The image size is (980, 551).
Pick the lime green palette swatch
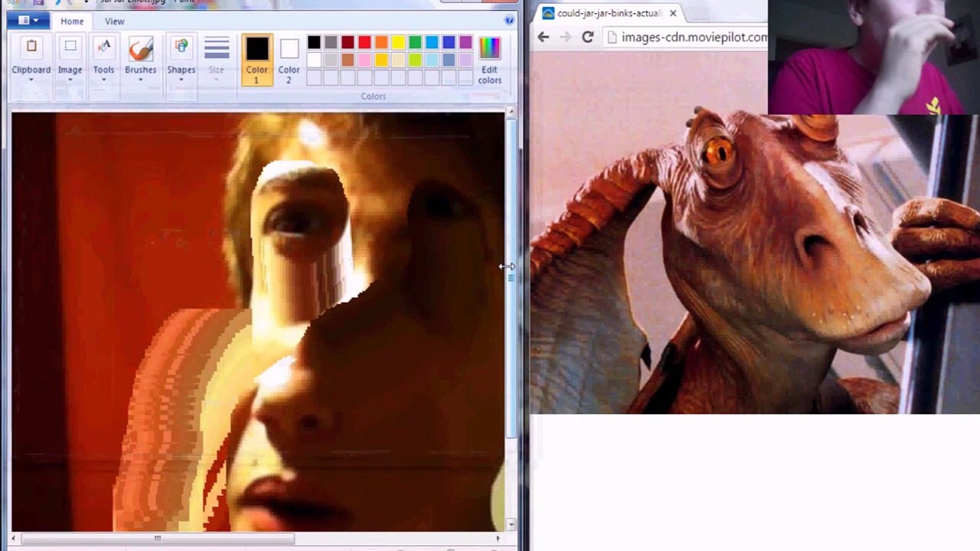coord(415,60)
